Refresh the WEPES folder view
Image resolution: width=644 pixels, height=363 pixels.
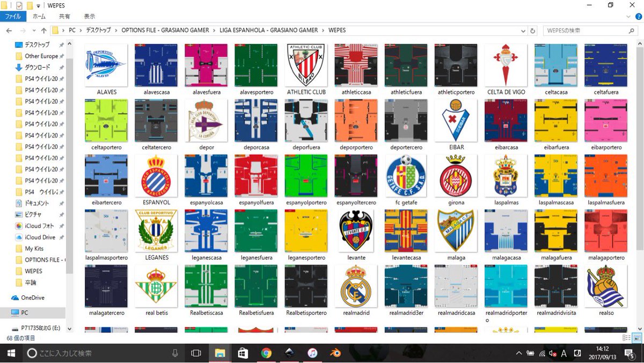pos(532,31)
